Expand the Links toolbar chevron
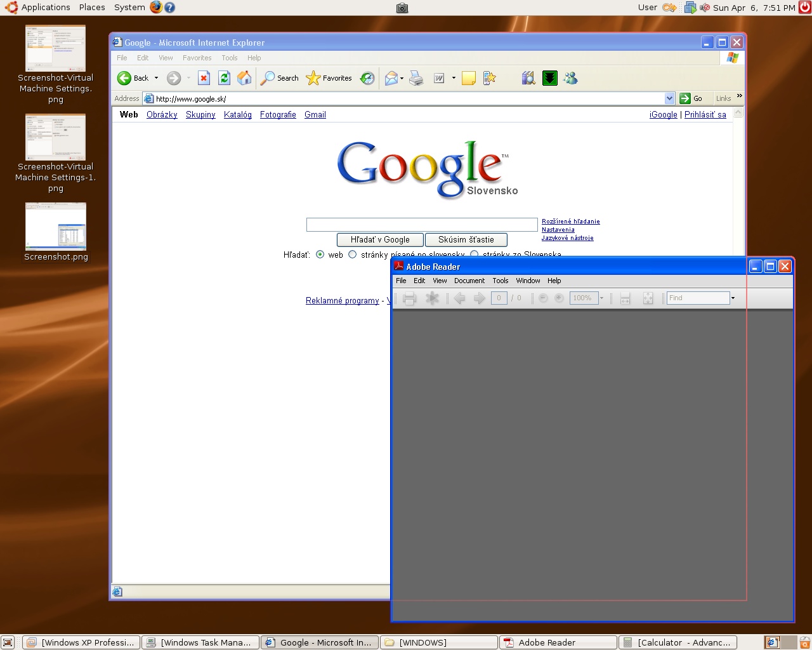The height and width of the screenshot is (650, 812). [739, 96]
